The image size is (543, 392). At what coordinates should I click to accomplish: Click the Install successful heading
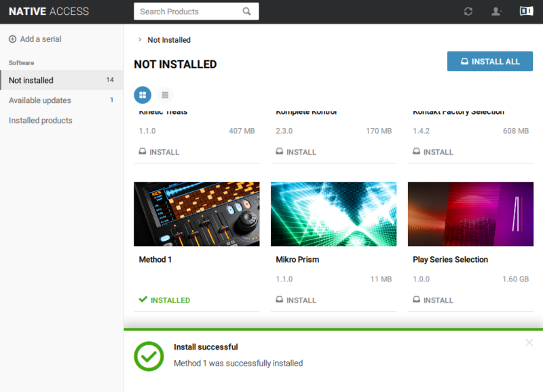coord(206,347)
